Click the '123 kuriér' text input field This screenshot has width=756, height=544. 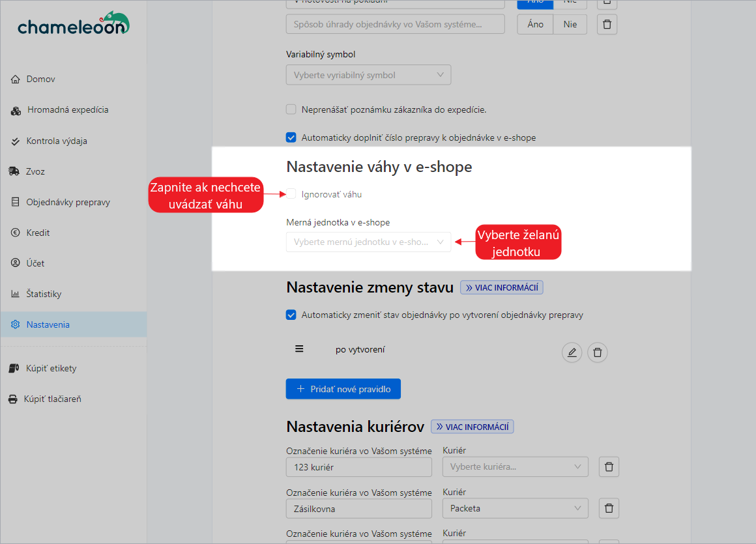point(358,467)
